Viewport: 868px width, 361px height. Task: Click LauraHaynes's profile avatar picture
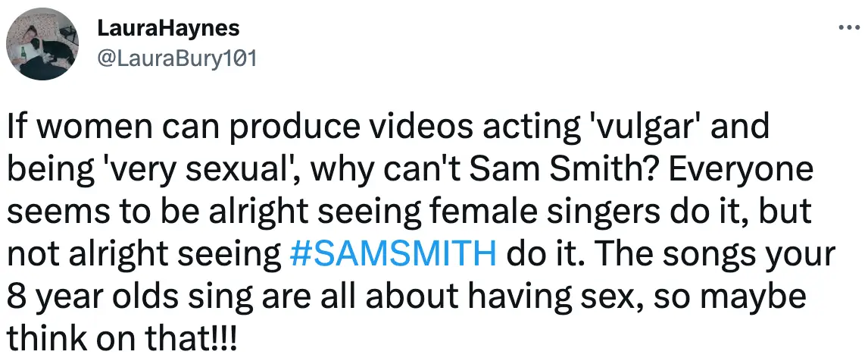tap(39, 47)
